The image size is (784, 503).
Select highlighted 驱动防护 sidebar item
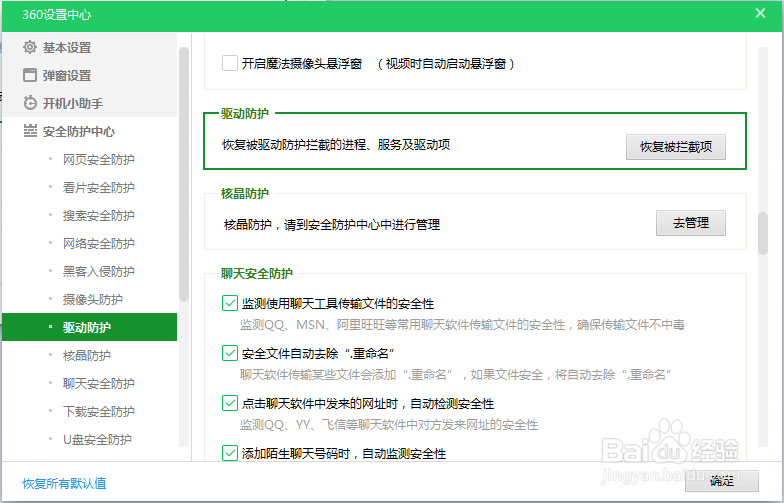tap(90, 327)
